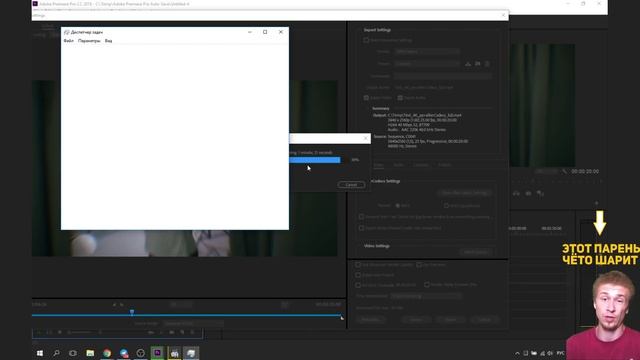Screen dimensions: 640x360
Task: Click Cancel at bottom of Export Settings
Action: (484, 320)
